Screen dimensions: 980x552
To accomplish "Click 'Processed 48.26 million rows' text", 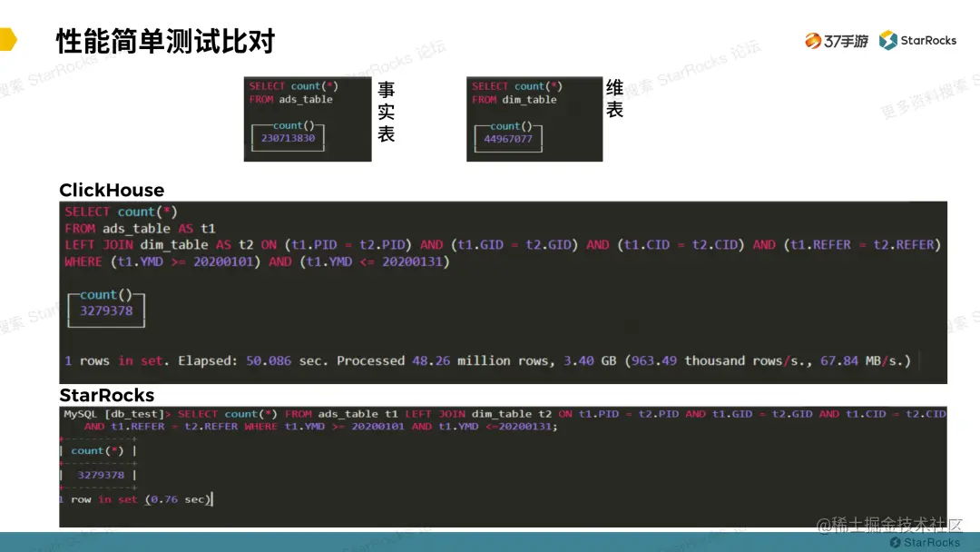I will (445, 360).
